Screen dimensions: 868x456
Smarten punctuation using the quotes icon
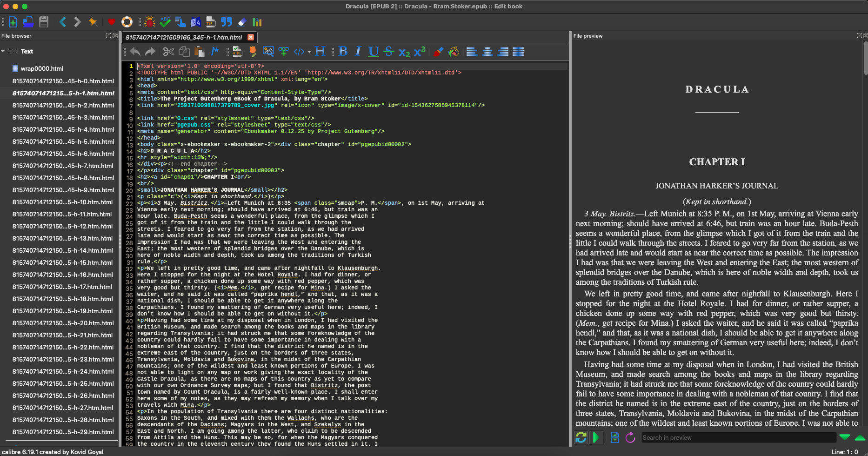[227, 21]
